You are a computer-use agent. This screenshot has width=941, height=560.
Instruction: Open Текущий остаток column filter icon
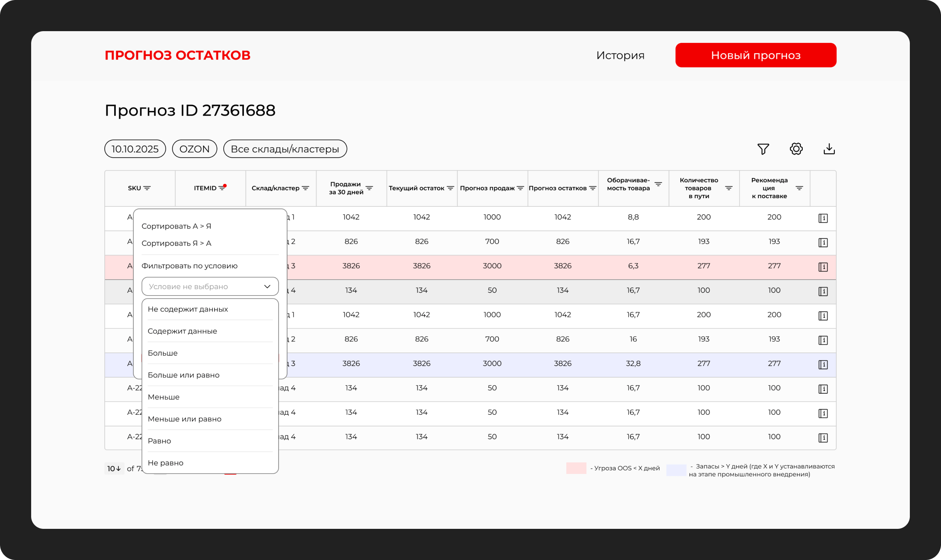tap(450, 188)
